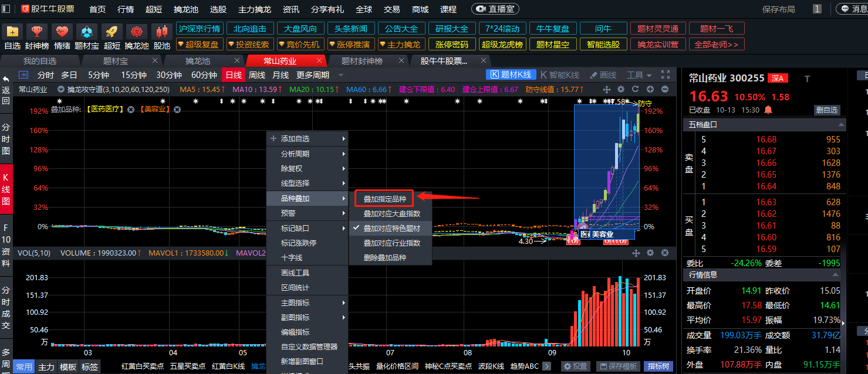Expand the 分析周期 submenu
868x374 pixels.
point(308,154)
